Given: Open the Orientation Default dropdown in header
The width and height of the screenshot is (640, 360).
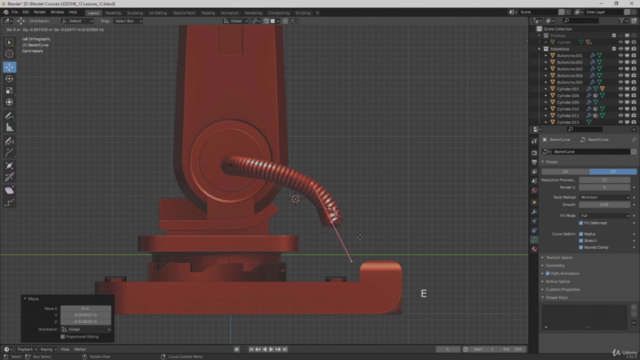Looking at the screenshot, I should coord(78,21).
